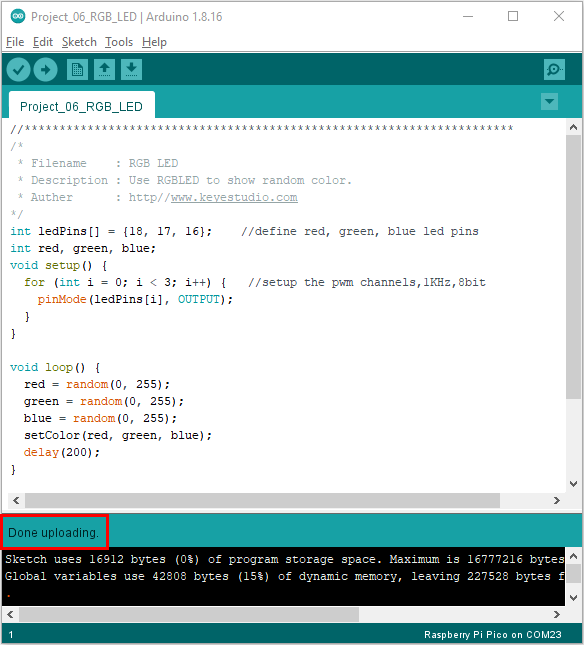This screenshot has width=584, height=645.
Task: Click the '//define red, green, blue led pins' comment
Action: pyautogui.click(x=360, y=231)
